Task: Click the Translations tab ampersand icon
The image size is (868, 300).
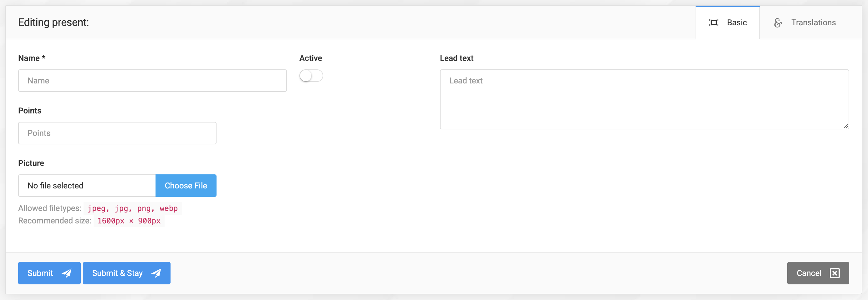Action: [778, 22]
